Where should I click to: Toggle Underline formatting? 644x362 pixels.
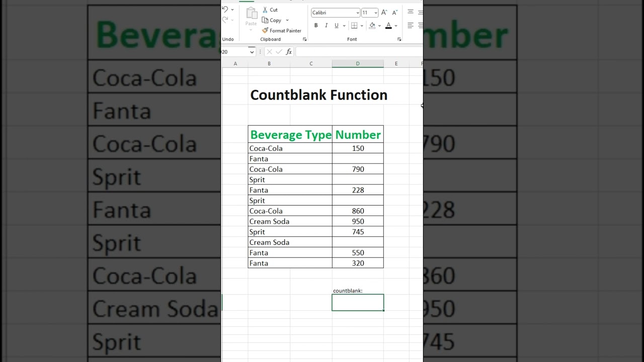point(337,26)
